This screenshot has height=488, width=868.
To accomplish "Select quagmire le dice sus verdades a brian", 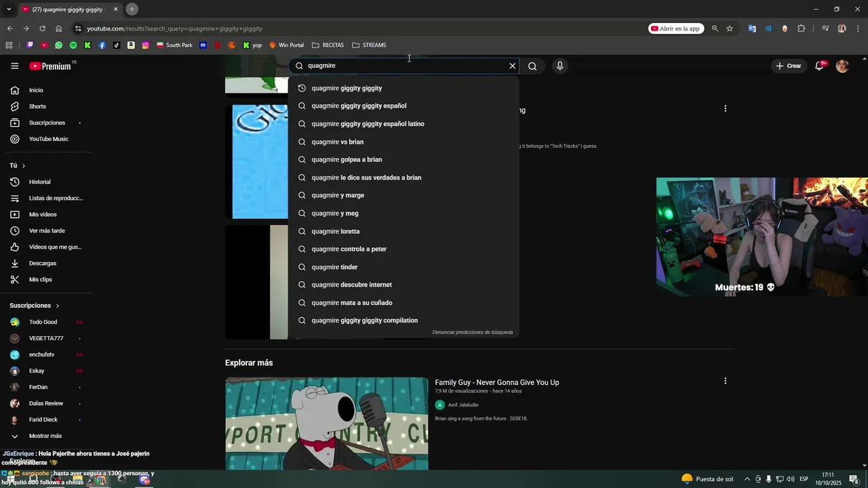I will [x=403, y=178].
